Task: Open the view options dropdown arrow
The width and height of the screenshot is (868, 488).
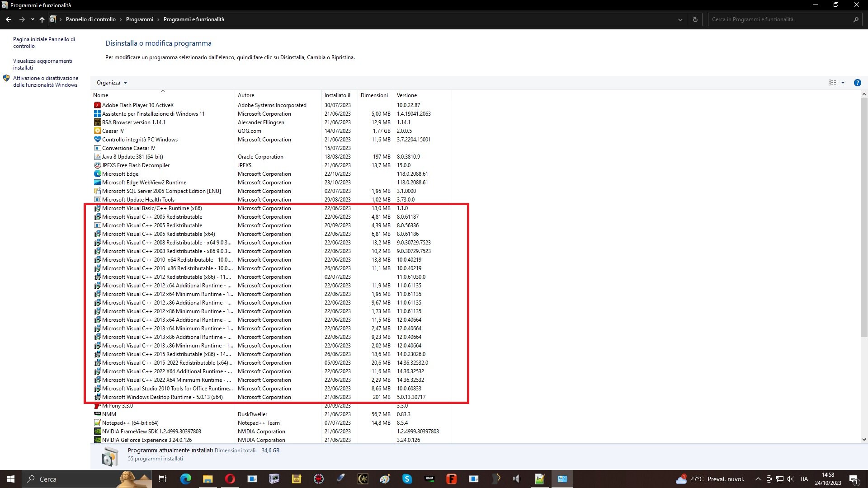Action: coord(844,82)
